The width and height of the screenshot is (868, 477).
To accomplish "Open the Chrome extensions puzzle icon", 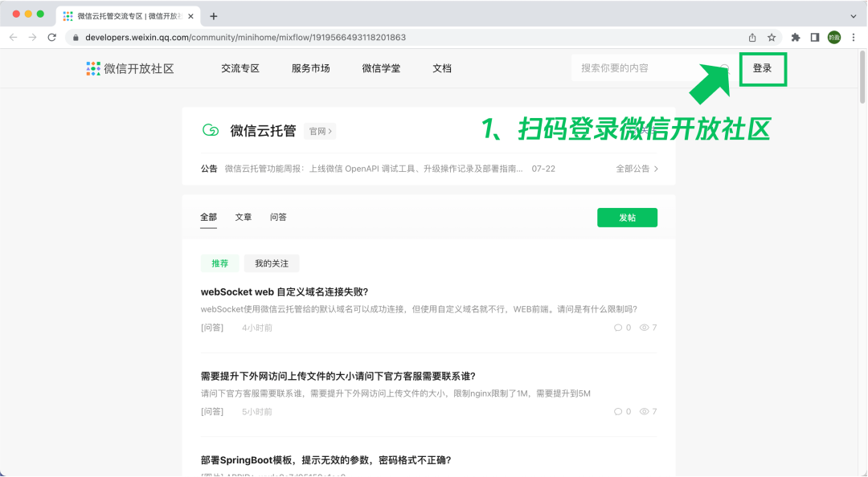I will [796, 38].
